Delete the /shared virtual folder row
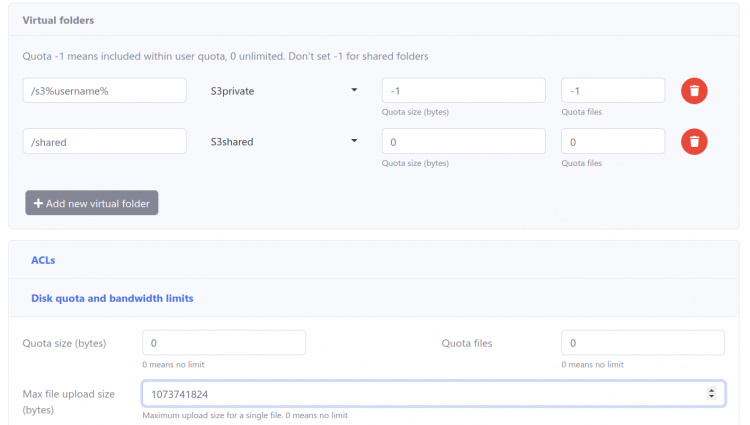 (x=695, y=142)
